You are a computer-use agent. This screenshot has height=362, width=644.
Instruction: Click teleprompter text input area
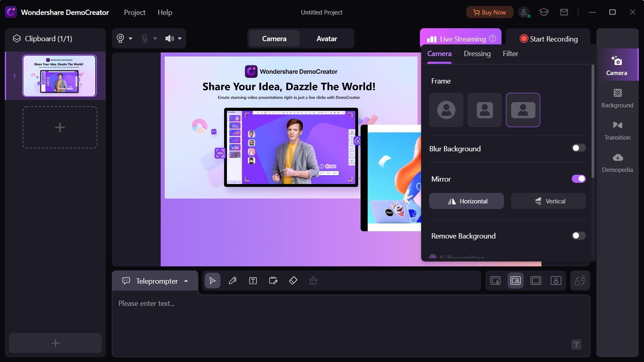click(351, 326)
